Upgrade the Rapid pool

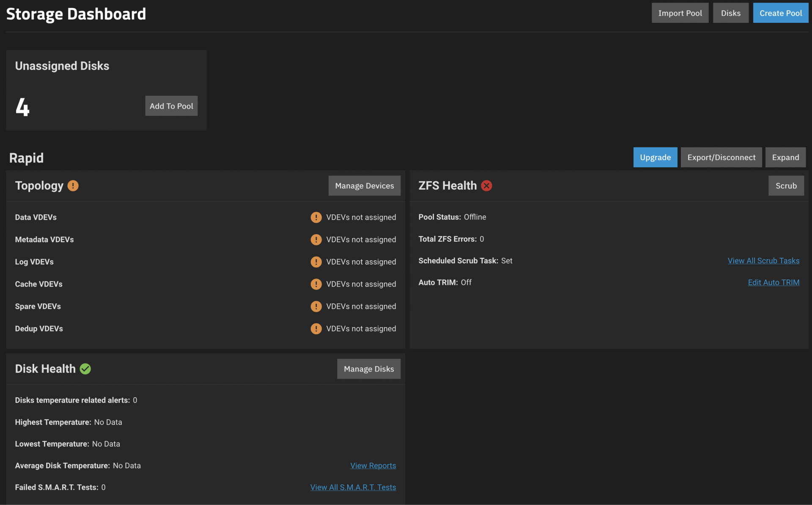tap(655, 157)
